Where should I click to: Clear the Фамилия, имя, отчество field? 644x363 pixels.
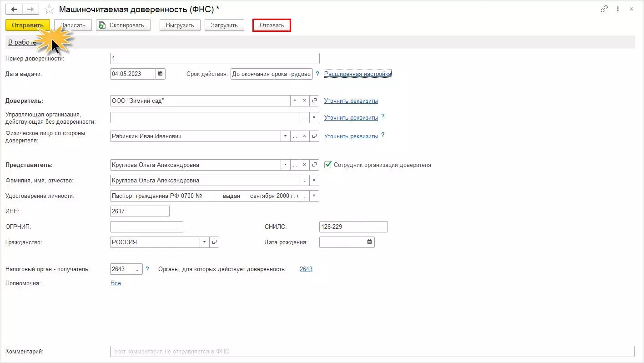[x=314, y=180]
